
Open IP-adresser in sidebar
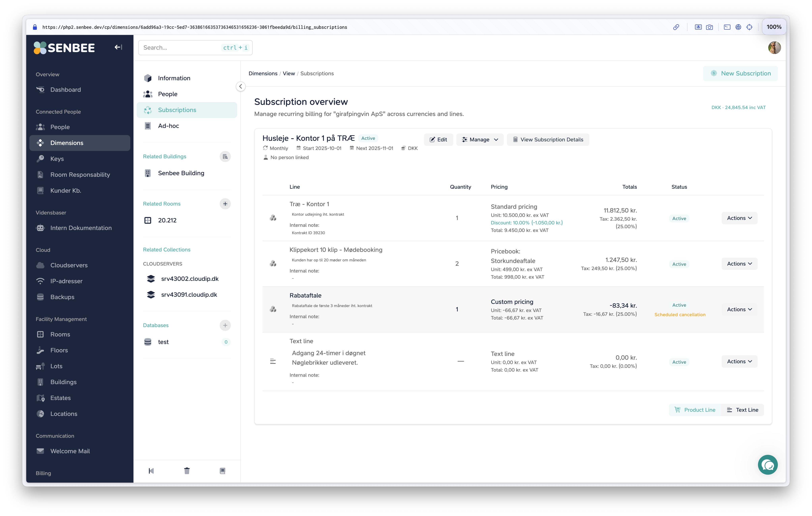coord(80,281)
